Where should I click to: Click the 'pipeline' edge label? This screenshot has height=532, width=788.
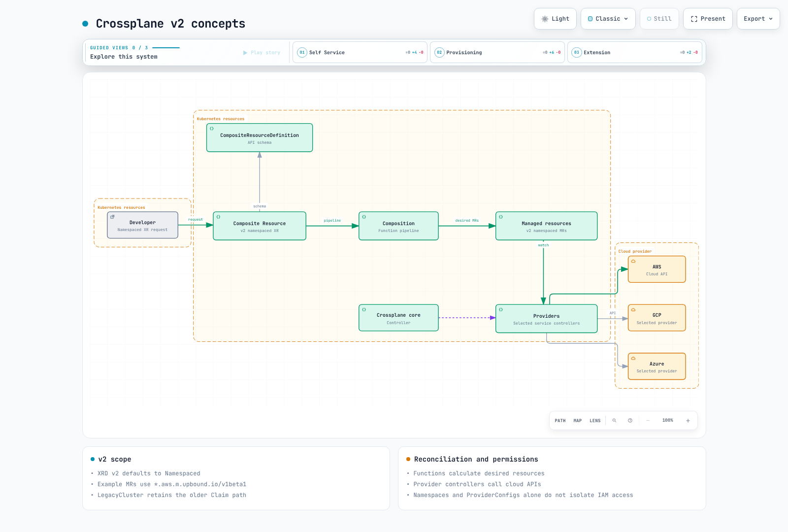(332, 221)
